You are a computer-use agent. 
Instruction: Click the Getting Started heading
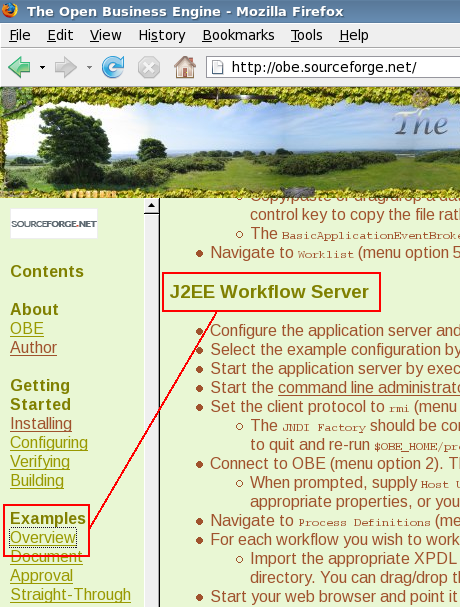40,395
